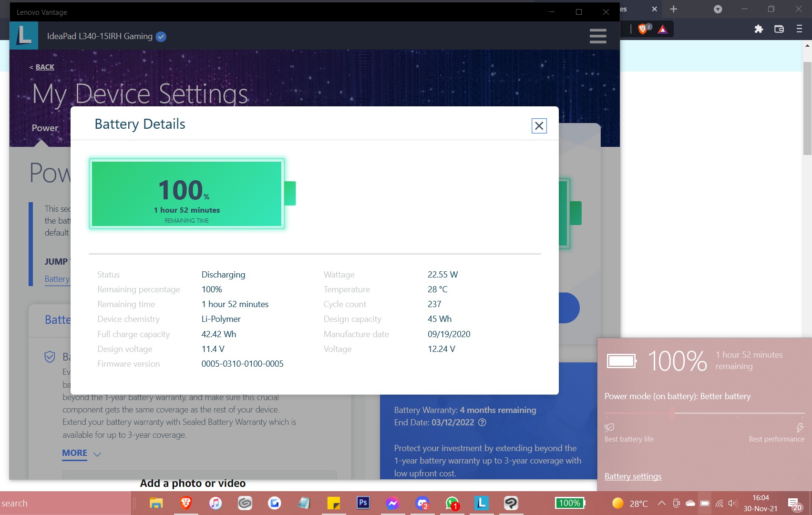Open Brave tab search dropdown
812x515 pixels.
[718, 9]
